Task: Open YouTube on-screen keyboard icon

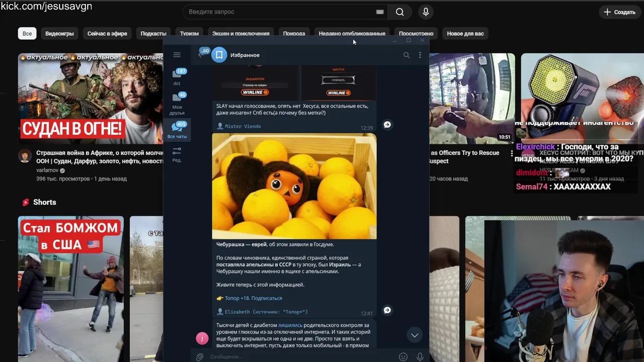Action: click(380, 12)
